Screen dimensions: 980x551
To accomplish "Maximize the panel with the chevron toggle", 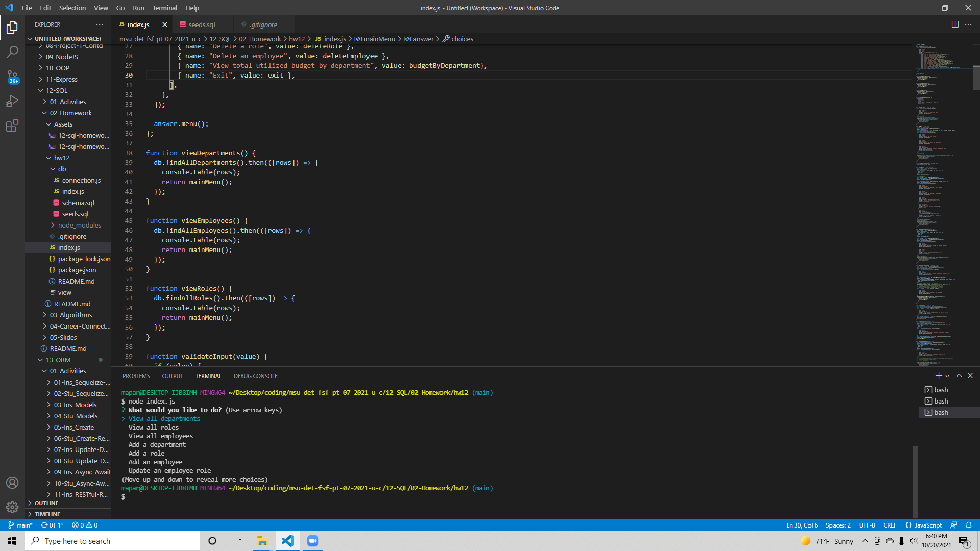I will coord(959,375).
